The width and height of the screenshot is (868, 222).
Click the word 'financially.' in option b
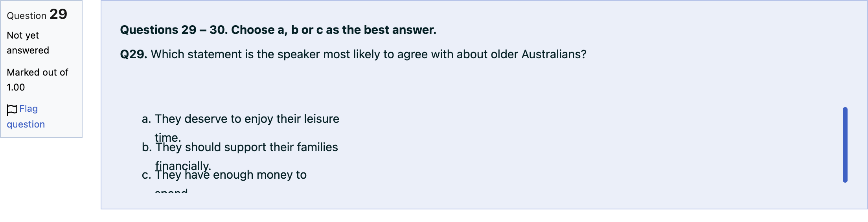coord(183,166)
